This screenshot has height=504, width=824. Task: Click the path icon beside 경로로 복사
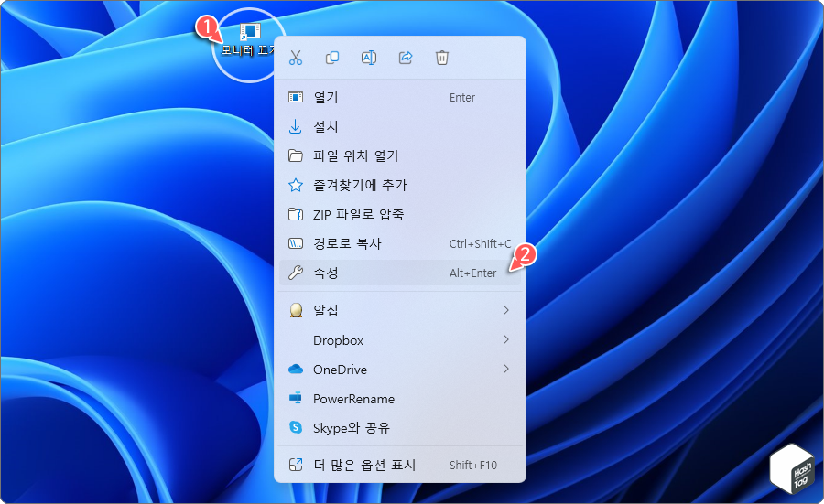point(296,243)
